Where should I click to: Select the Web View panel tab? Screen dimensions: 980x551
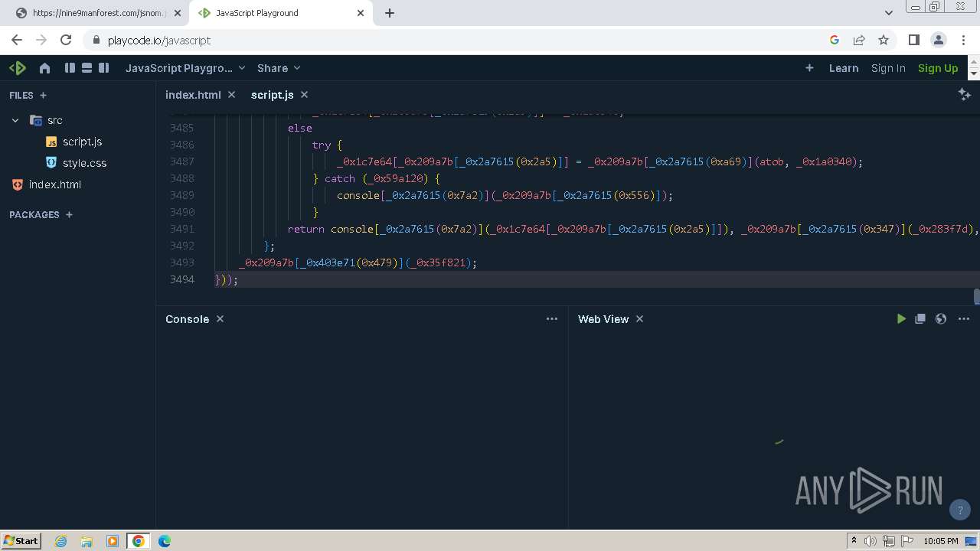603,319
